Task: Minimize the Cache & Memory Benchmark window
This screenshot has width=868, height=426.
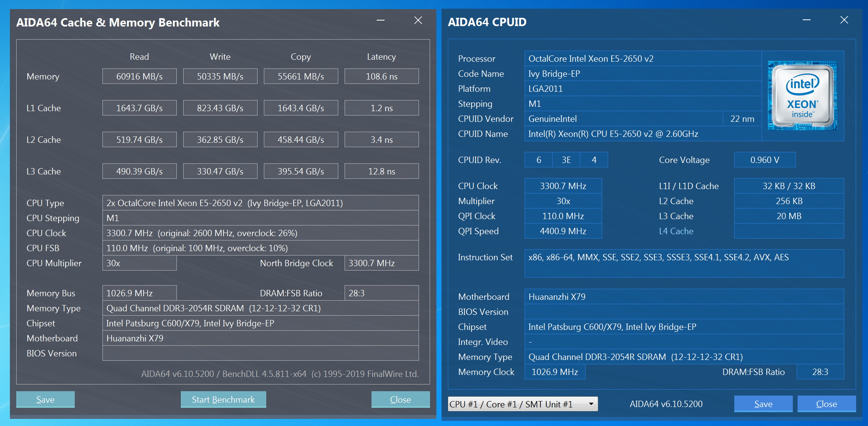Action: tap(381, 20)
